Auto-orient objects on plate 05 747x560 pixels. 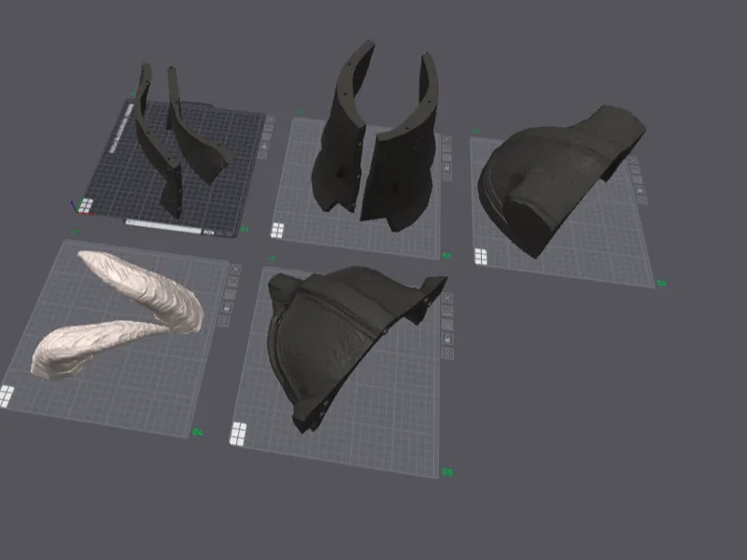(447, 312)
